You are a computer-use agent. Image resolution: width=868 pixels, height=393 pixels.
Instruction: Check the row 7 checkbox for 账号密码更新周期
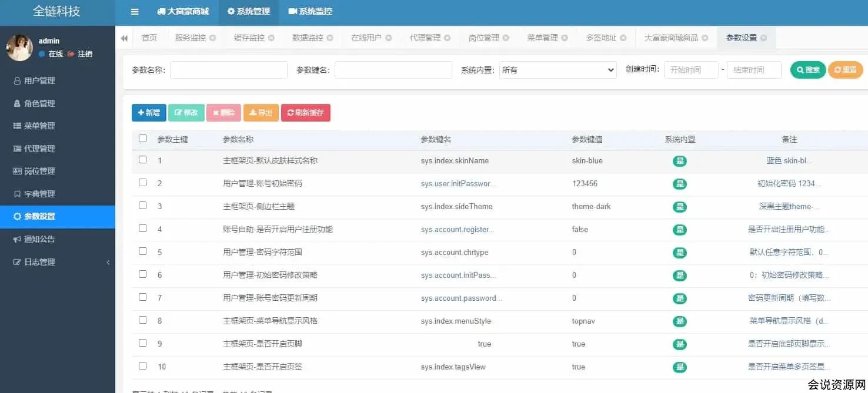click(142, 297)
